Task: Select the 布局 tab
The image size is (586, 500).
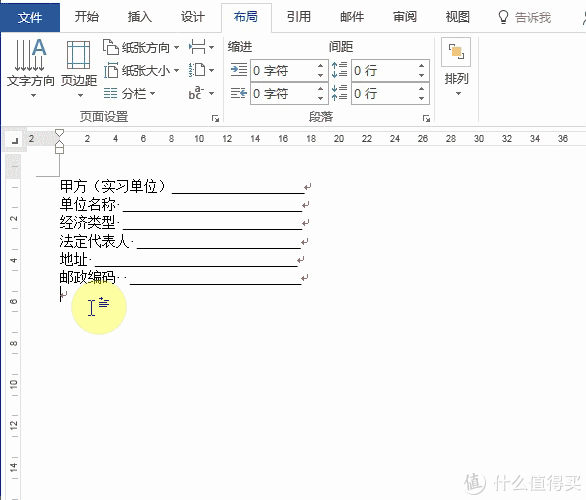Action: point(246,17)
